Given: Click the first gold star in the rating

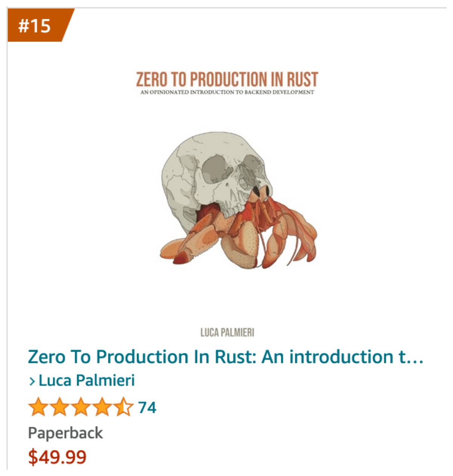Looking at the screenshot, I should (x=38, y=407).
